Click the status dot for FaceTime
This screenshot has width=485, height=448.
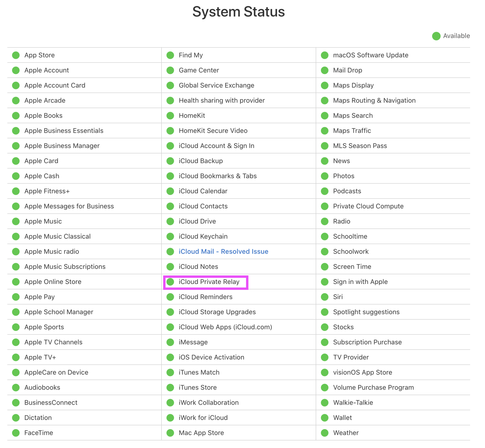click(x=16, y=433)
